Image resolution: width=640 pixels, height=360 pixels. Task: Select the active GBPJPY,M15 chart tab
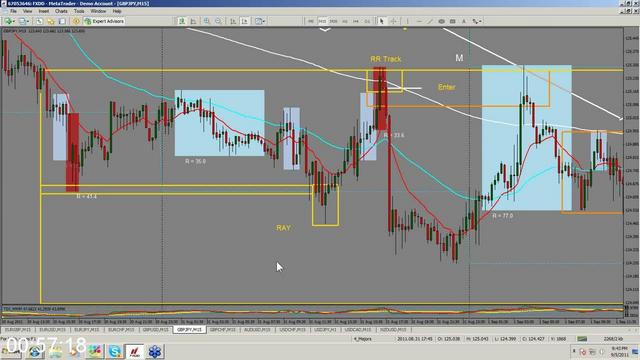click(189, 329)
